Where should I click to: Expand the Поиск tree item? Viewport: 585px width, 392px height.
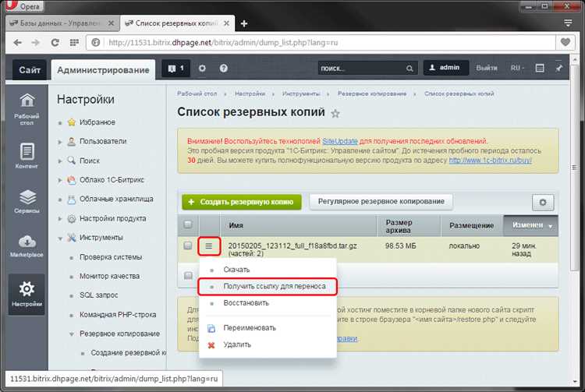click(x=60, y=161)
